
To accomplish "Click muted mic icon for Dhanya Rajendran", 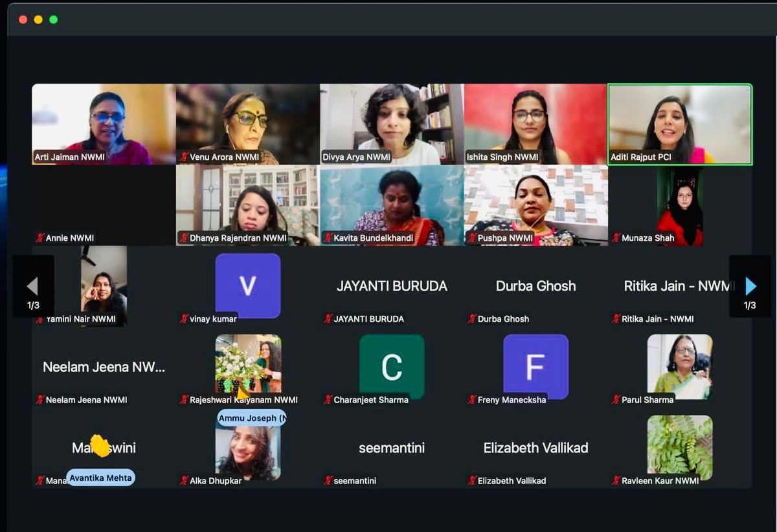I will (184, 238).
